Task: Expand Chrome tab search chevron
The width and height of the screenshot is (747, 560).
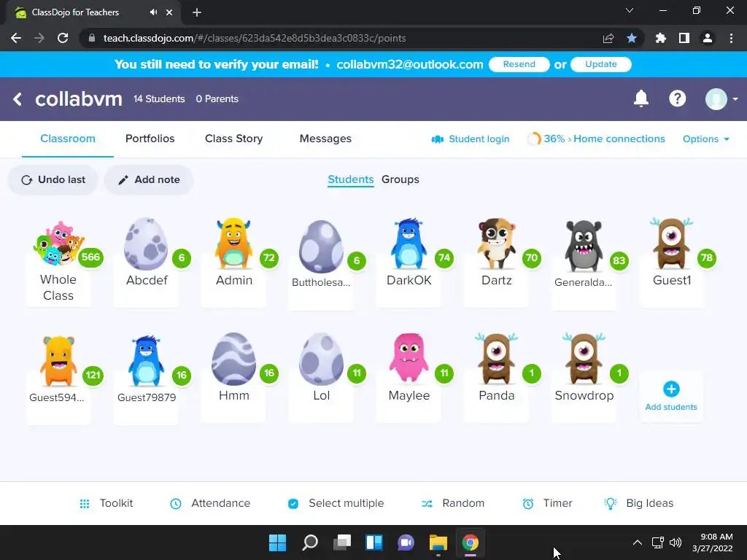Action: click(x=630, y=10)
